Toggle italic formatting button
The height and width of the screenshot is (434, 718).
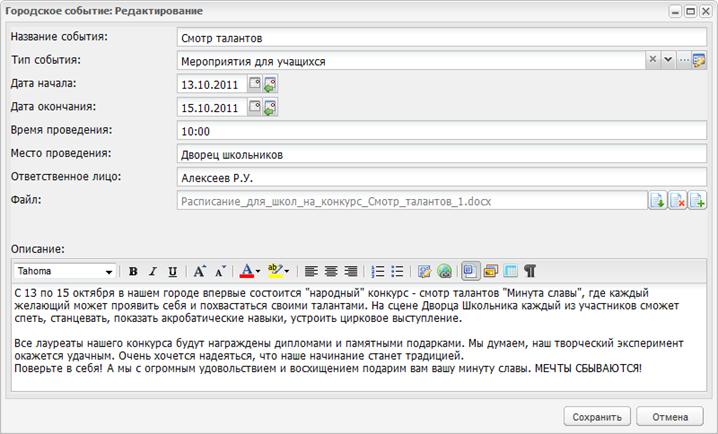click(153, 271)
